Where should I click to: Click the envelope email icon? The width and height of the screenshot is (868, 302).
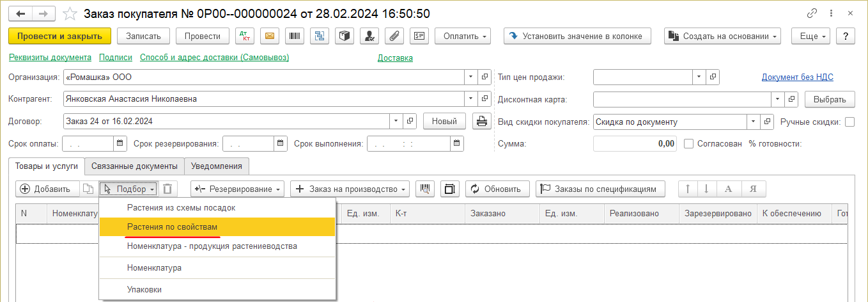[x=269, y=36]
